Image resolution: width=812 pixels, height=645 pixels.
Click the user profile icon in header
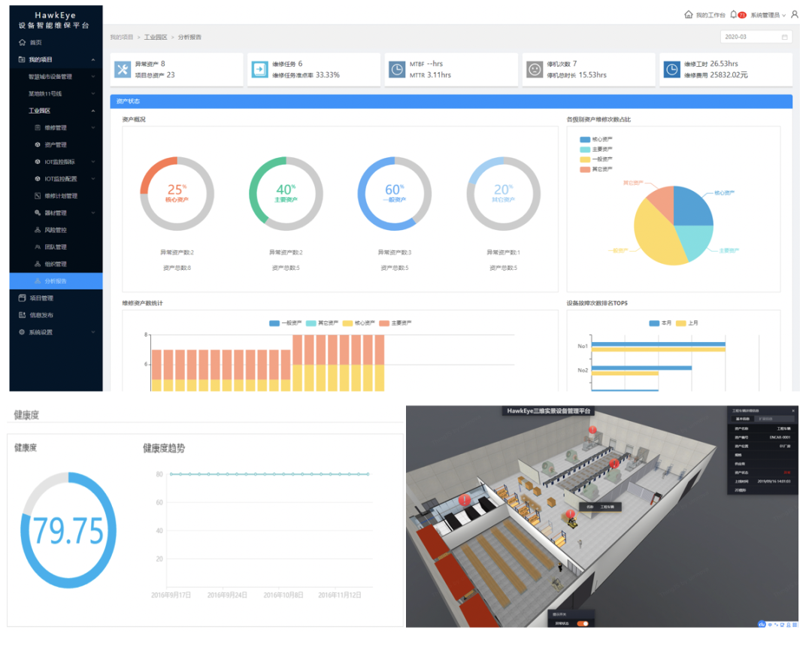click(795, 14)
